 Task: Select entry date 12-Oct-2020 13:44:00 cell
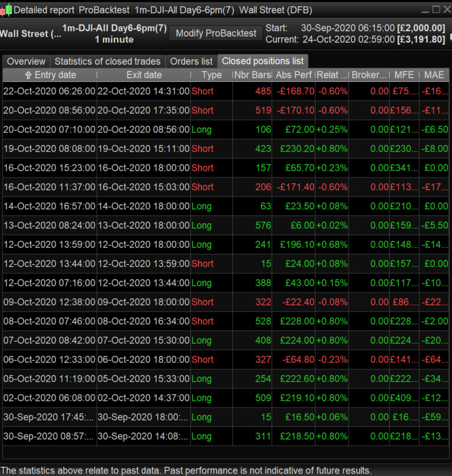tap(50, 264)
